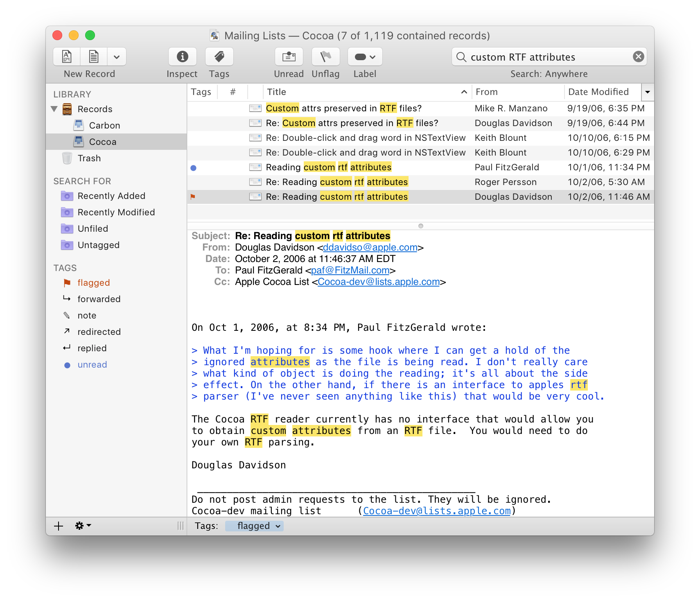Toggle the Unflag toolbar button
The width and height of the screenshot is (700, 601).
(325, 56)
